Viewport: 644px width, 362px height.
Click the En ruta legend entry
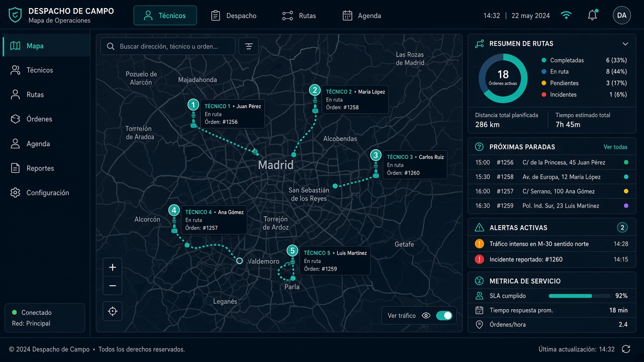(x=584, y=72)
